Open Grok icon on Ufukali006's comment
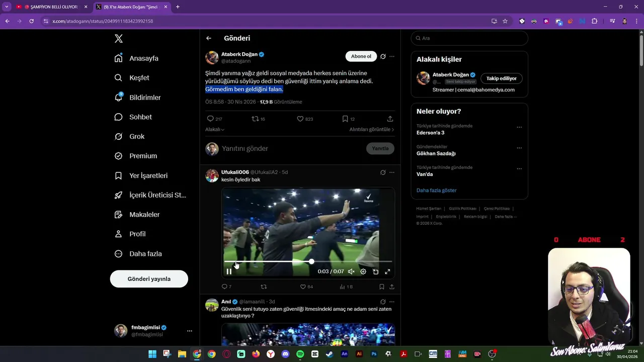The width and height of the screenshot is (644, 362). click(x=383, y=172)
